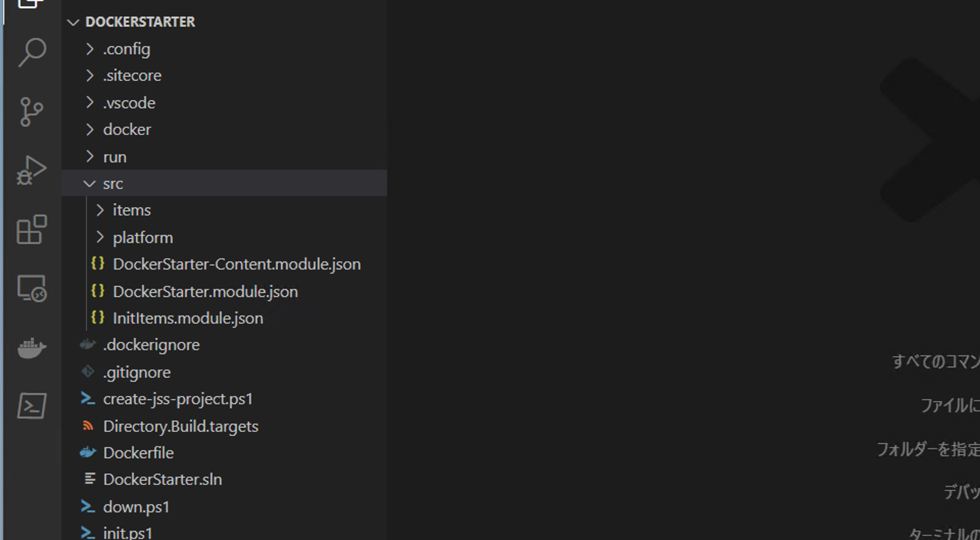
Task: Click PowerShell icon beside create-jss-project.ps1
Action: coord(88,399)
